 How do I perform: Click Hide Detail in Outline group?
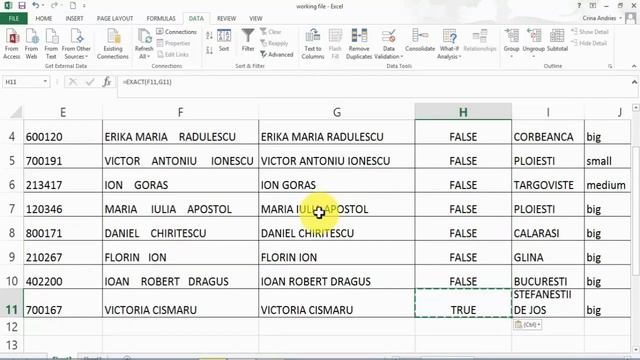point(589,43)
